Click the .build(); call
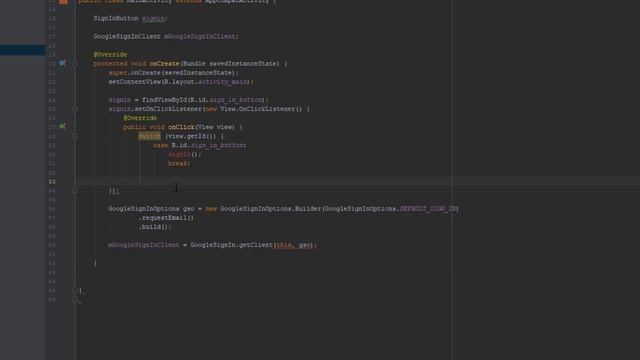 (x=155, y=227)
